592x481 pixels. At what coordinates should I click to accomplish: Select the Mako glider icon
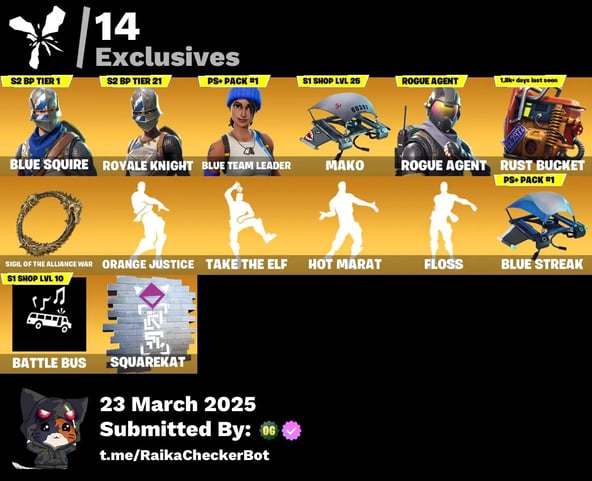pos(345,126)
